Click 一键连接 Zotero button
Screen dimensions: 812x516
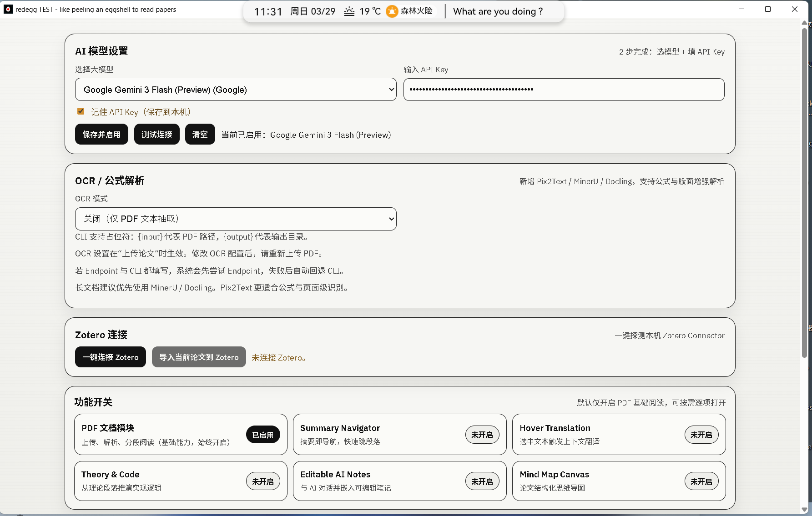(x=111, y=357)
